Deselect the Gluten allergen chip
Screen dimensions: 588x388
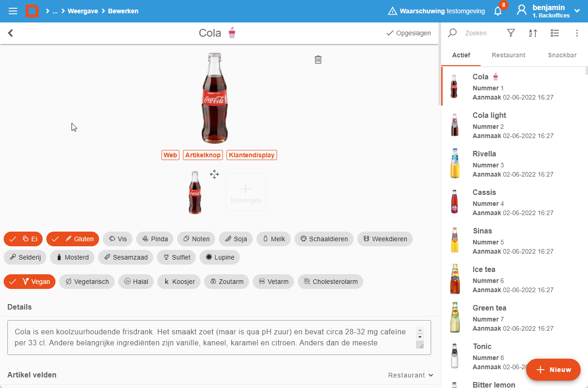pos(72,239)
